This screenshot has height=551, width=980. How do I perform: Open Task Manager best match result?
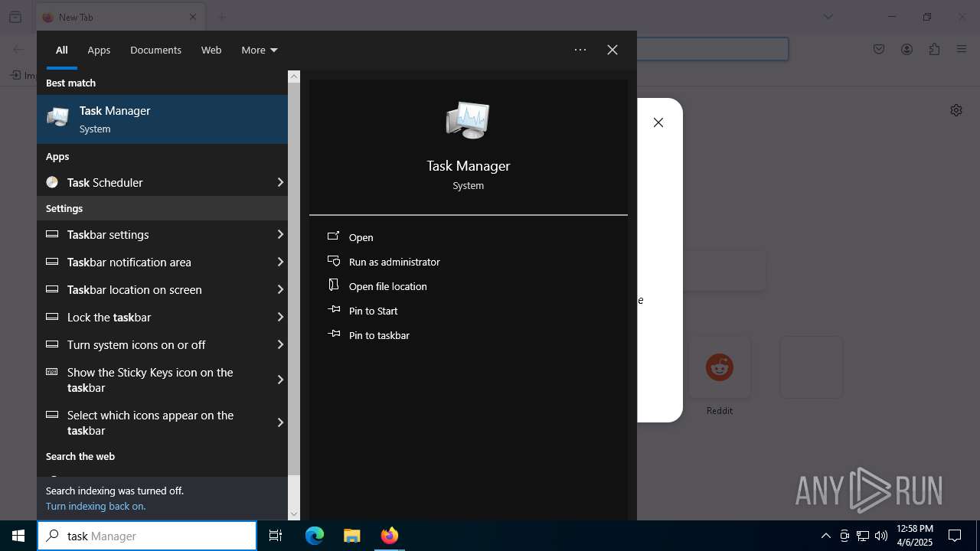(x=162, y=119)
